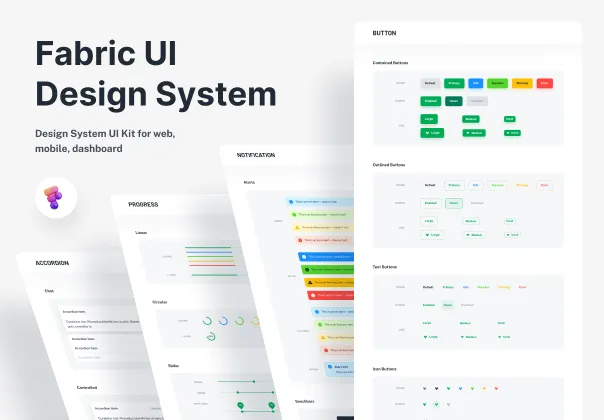This screenshot has width=604, height=420.
Task: Click the check icon in solid green alert
Action: click(x=307, y=270)
